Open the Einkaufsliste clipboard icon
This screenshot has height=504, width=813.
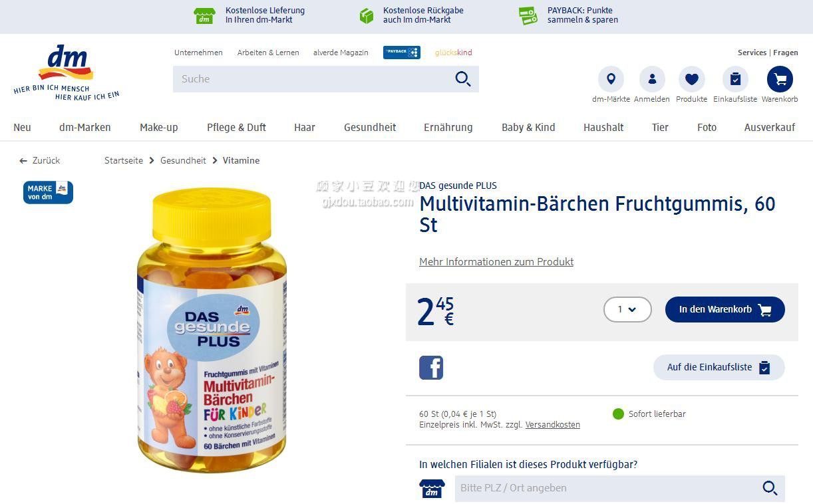(x=735, y=79)
